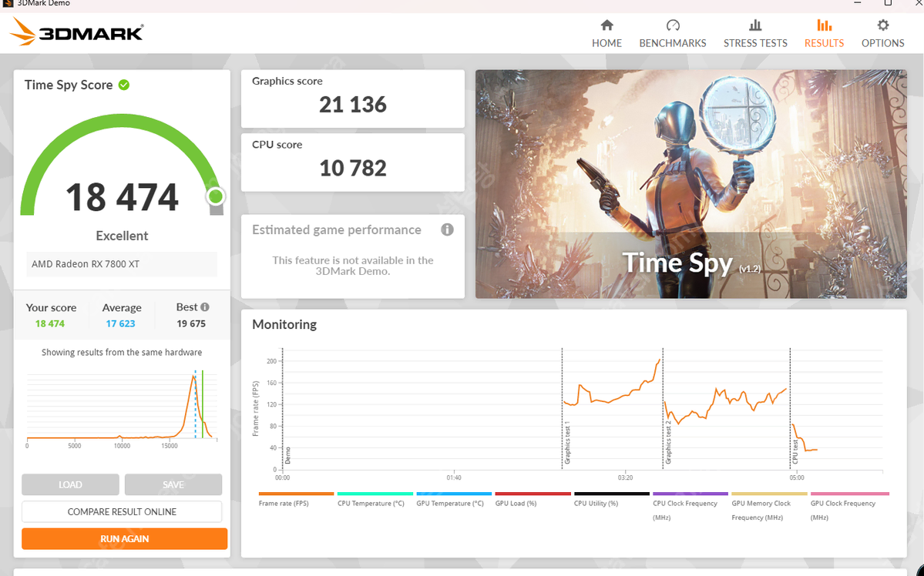Screen dimensions: 924x576
Task: Click the Time Spy preview image
Action: pos(691,184)
